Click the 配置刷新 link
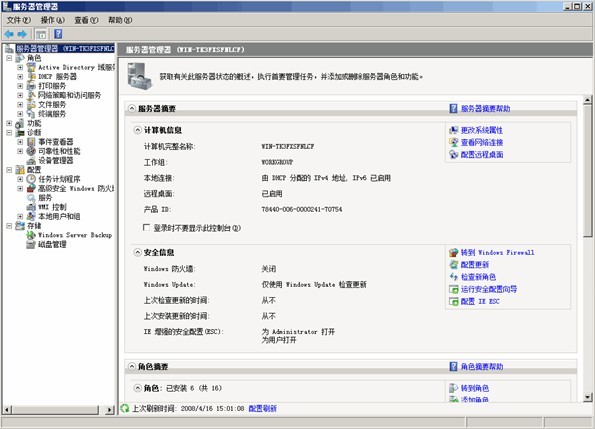The width and height of the screenshot is (595, 429). click(x=263, y=409)
